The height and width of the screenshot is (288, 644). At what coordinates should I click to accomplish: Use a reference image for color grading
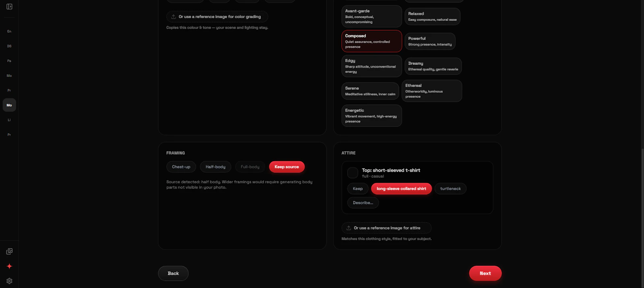[x=217, y=17]
